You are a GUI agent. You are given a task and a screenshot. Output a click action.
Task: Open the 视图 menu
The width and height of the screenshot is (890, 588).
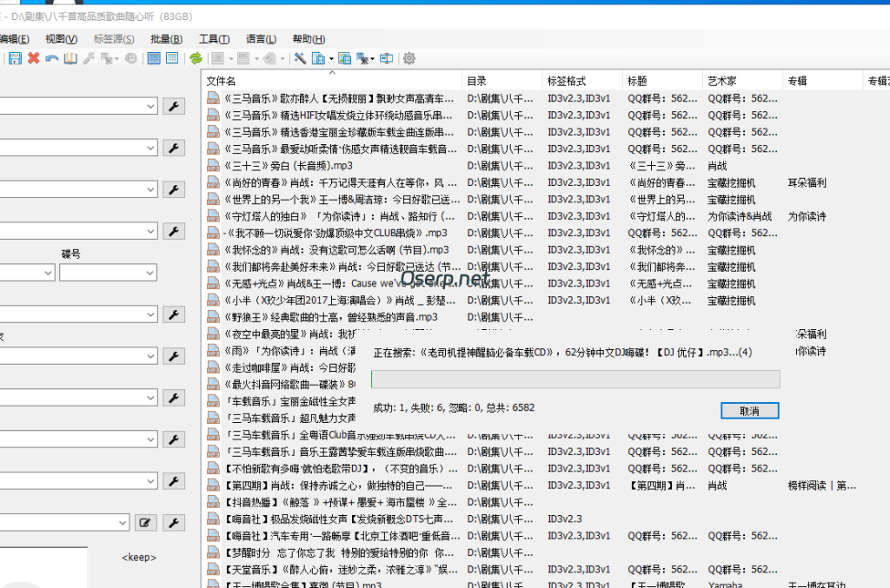[x=60, y=40]
